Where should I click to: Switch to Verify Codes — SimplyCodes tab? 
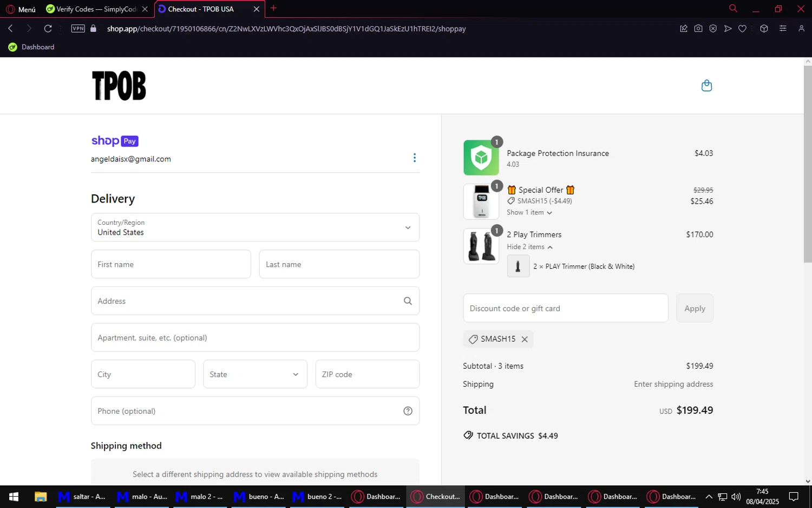[96, 9]
